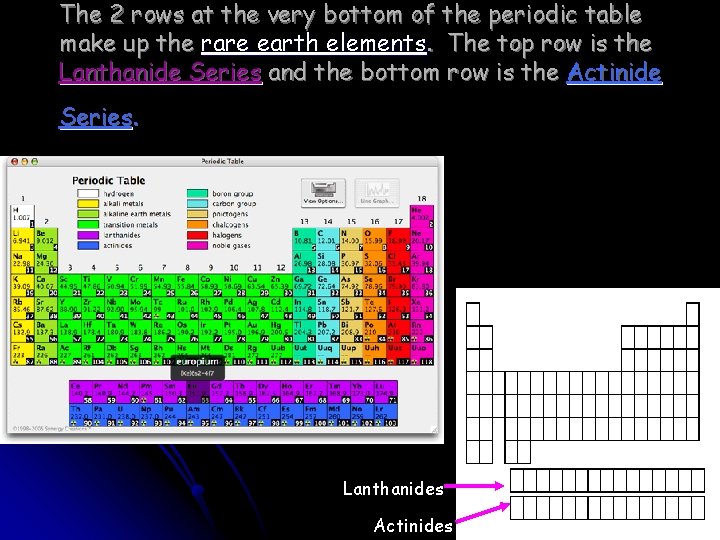This screenshot has height=540, width=720.
Task: Click the Periodic Table window title bar
Action: (x=222, y=161)
